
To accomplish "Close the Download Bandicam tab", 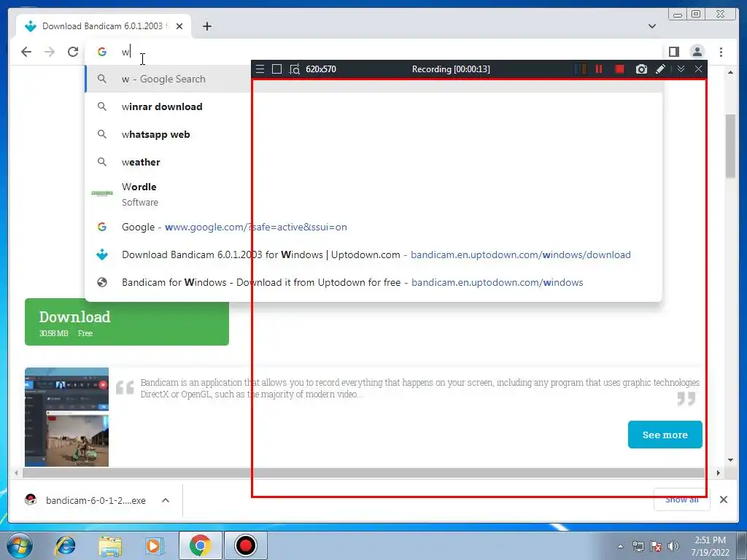I will pos(179,26).
